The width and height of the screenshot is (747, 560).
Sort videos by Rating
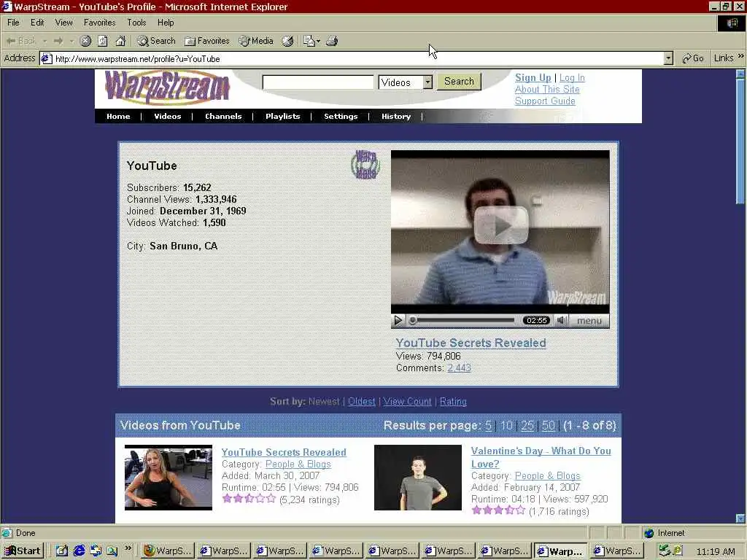pos(453,402)
